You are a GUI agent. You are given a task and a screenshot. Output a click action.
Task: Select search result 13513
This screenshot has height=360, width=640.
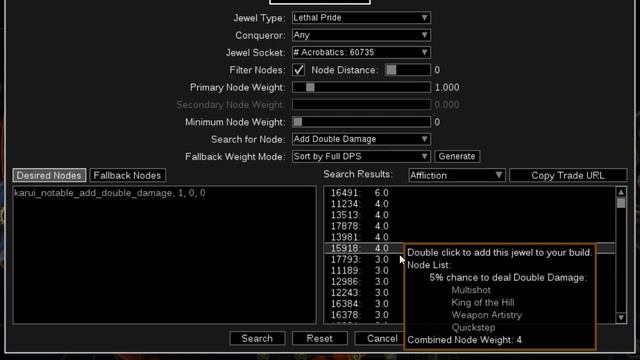[469, 215]
